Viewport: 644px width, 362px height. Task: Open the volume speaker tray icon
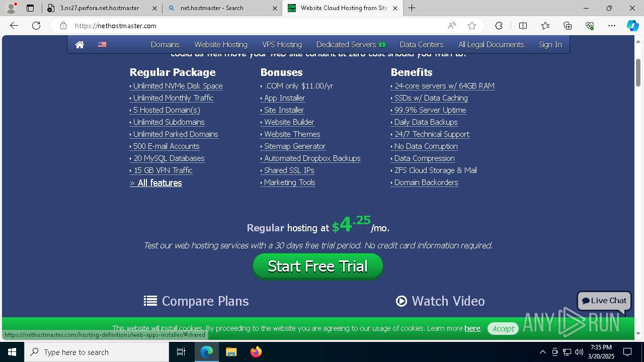(579, 352)
